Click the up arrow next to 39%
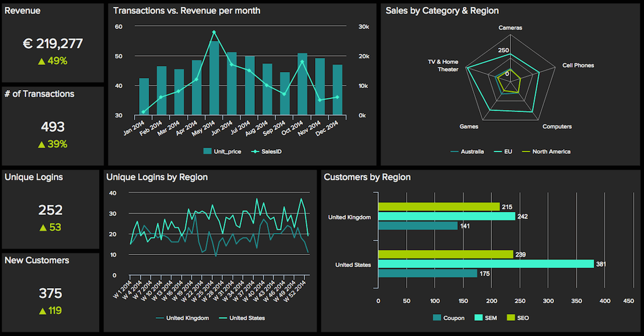Viewport: 644px width, 336px height. [41, 144]
